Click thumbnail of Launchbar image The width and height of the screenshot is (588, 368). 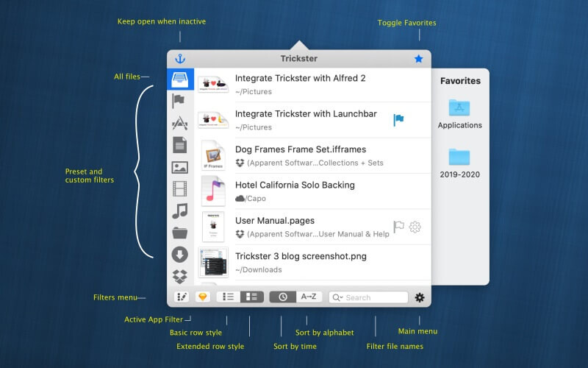pos(213,120)
